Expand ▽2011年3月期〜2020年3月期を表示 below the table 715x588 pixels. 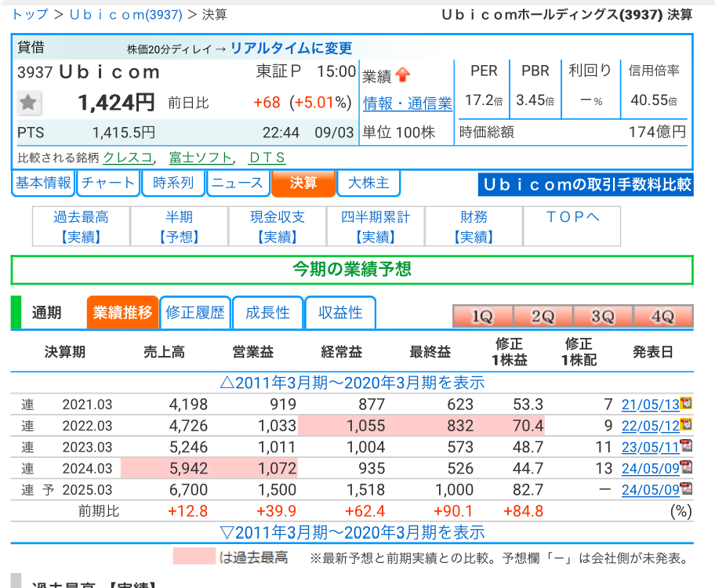point(352,532)
